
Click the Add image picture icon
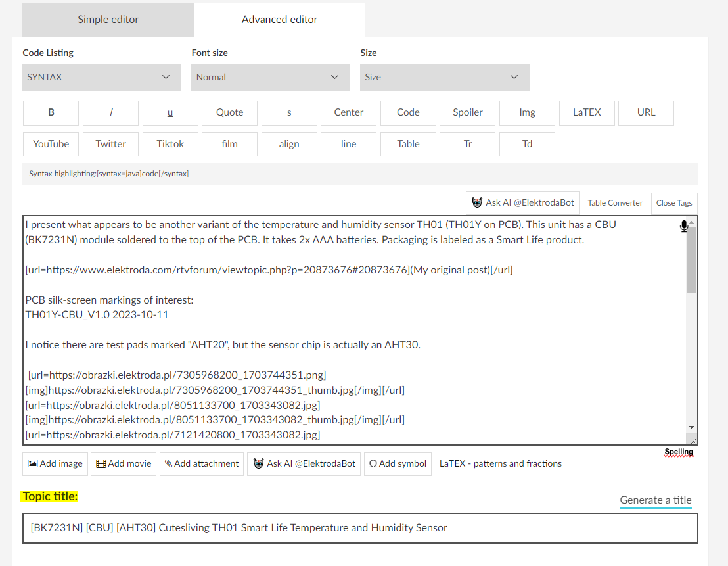point(32,463)
